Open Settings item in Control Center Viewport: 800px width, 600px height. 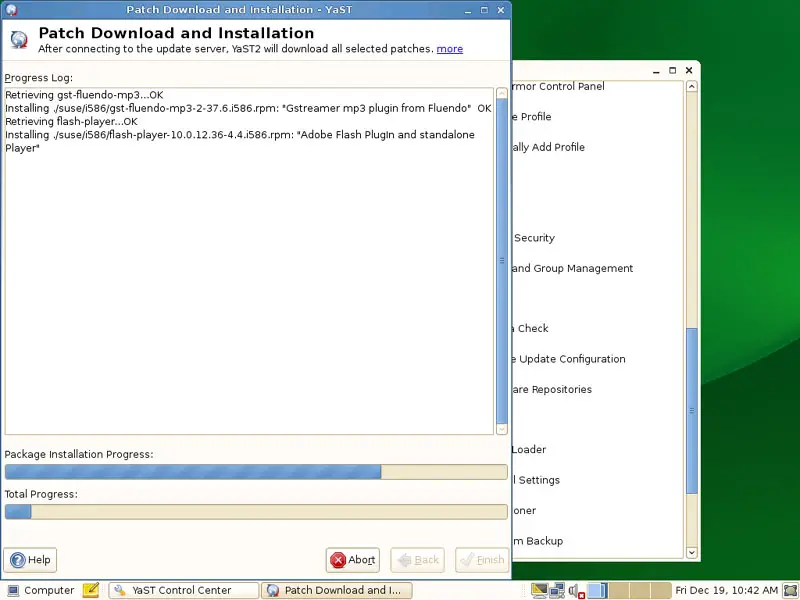[539, 480]
